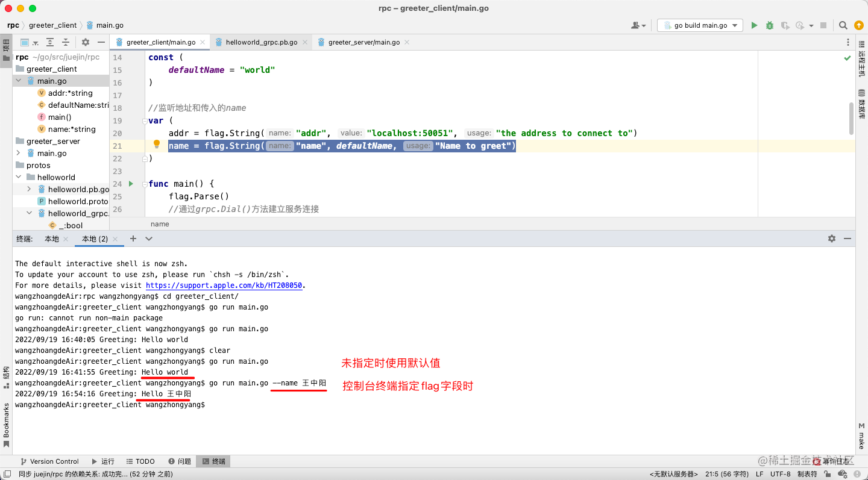Collapse the helloworld_grpc tree node
Image resolution: width=868 pixels, height=480 pixels.
29,213
